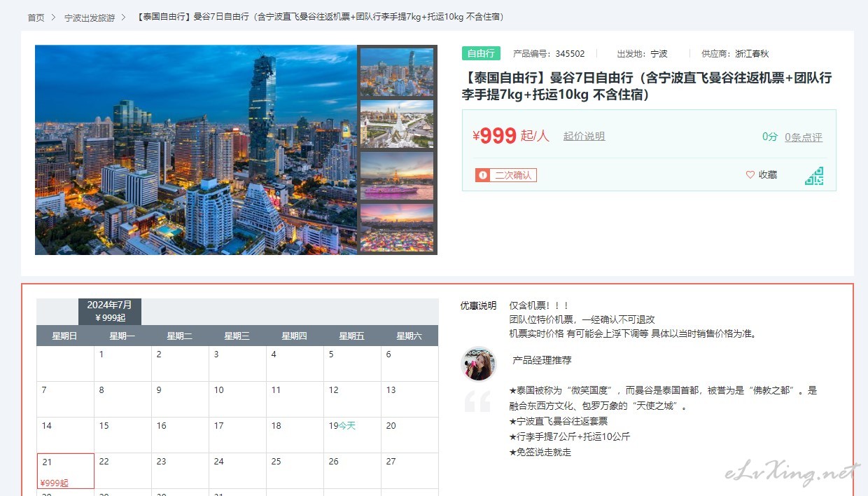868x496 pixels.
Task: Click calendar date 1
Action: click(122, 364)
